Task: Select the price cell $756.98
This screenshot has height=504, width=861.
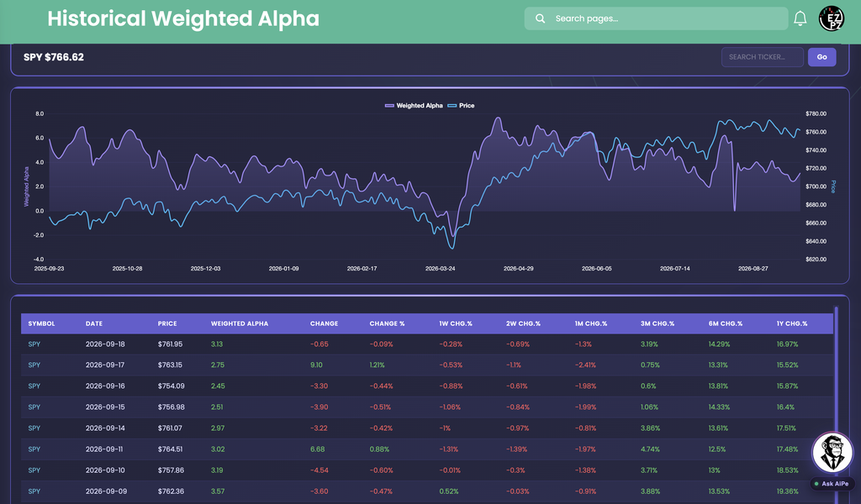Action: click(172, 407)
